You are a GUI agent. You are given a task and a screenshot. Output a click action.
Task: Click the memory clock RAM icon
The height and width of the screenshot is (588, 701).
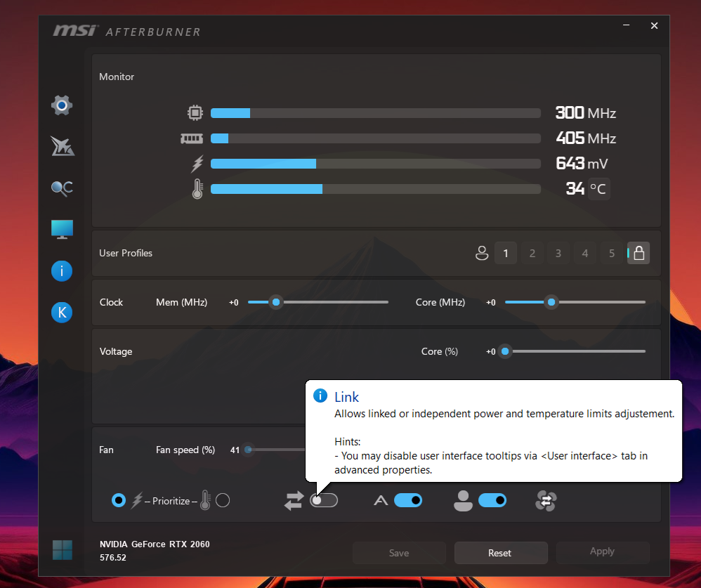tap(192, 138)
